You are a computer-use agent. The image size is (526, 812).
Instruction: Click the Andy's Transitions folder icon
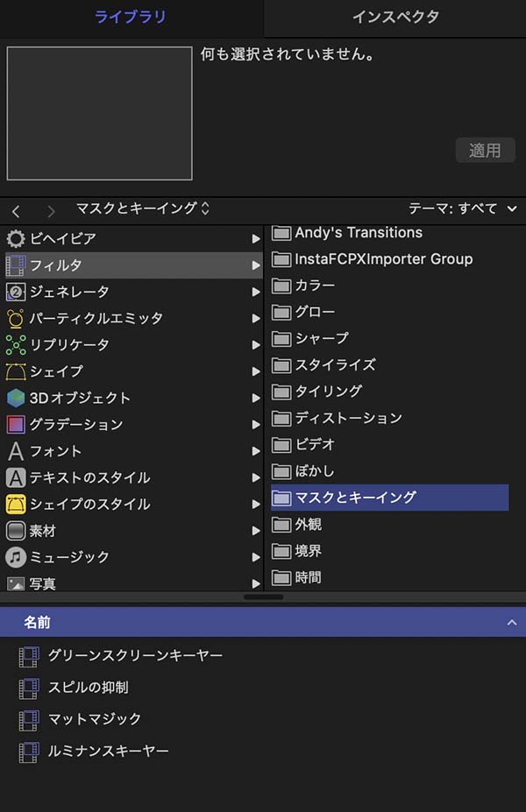pyautogui.click(x=281, y=233)
